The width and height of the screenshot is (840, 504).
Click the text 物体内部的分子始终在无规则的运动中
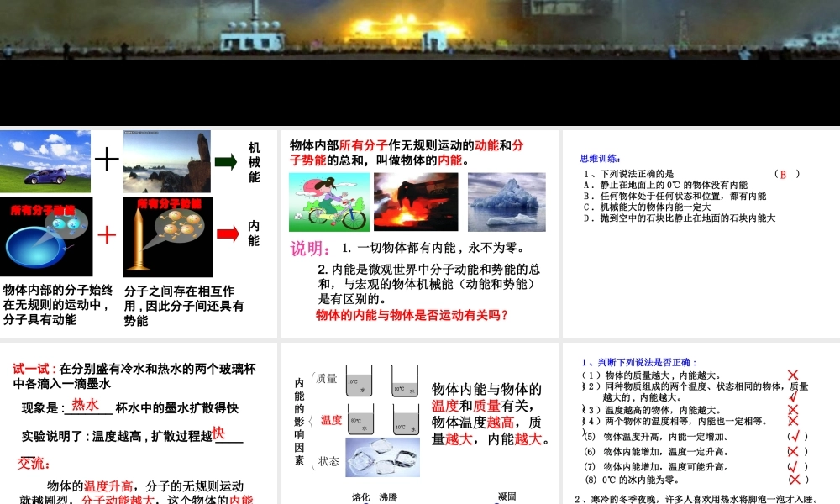pyautogui.click(x=57, y=297)
